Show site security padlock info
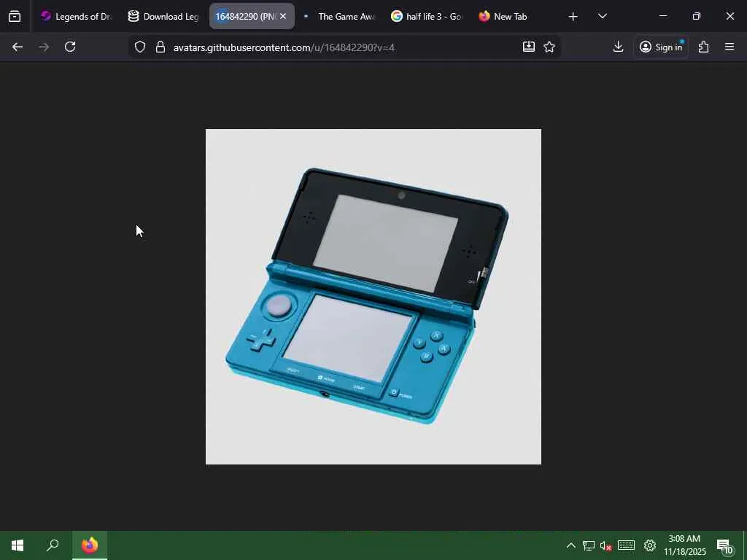Image resolution: width=747 pixels, height=560 pixels. pyautogui.click(x=160, y=47)
